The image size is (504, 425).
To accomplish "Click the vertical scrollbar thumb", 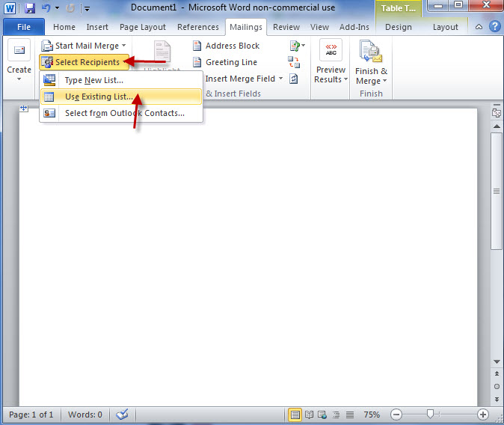I will click(x=497, y=191).
